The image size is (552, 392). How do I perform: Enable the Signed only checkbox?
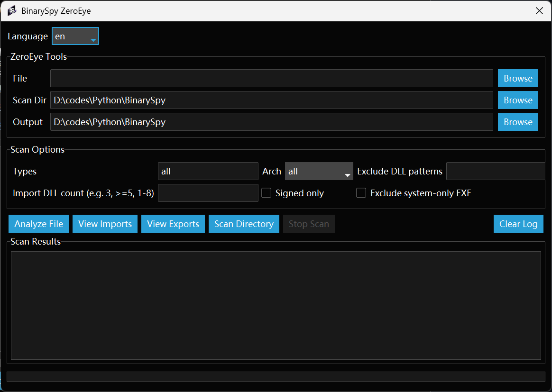click(266, 193)
